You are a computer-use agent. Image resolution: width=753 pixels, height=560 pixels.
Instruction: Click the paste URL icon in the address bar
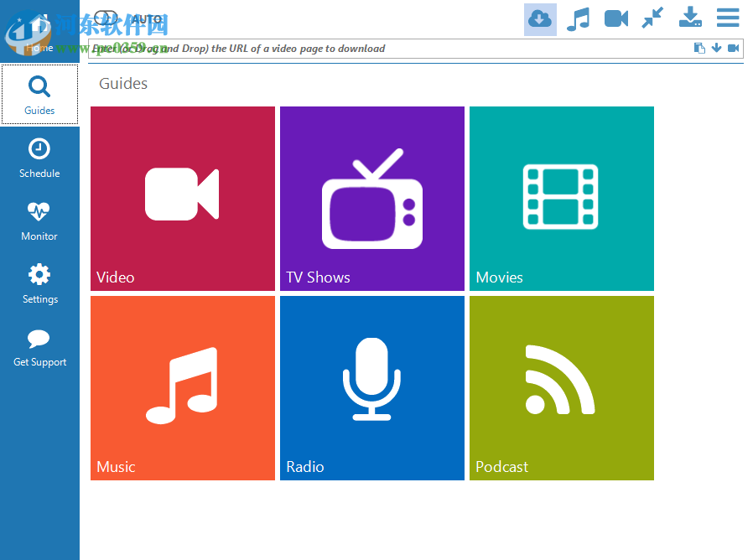pyautogui.click(x=700, y=48)
